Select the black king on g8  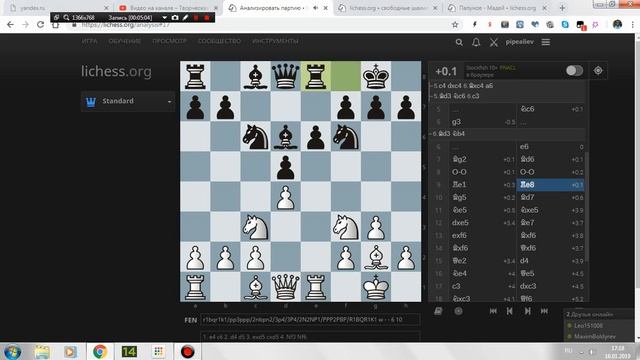[376, 76]
